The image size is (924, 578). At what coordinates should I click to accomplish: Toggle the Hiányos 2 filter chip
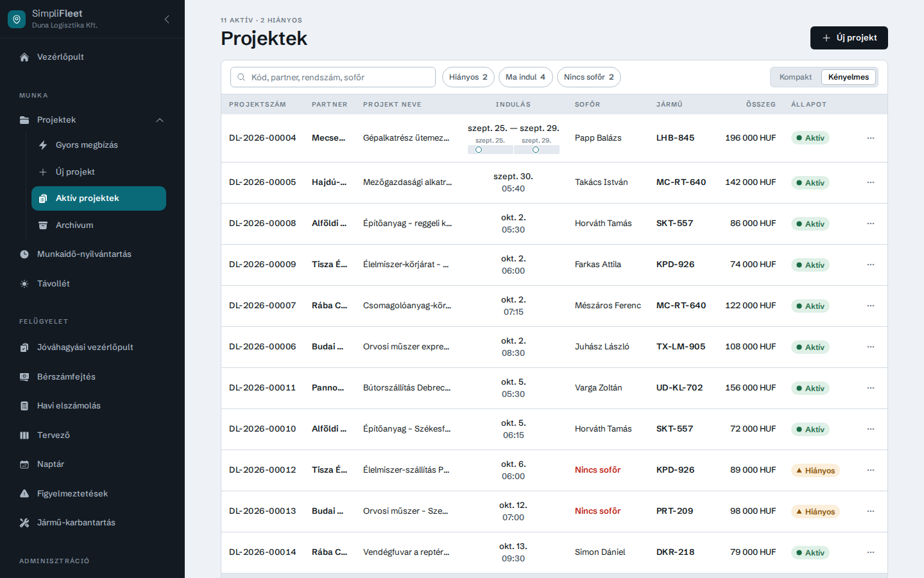[x=468, y=77]
